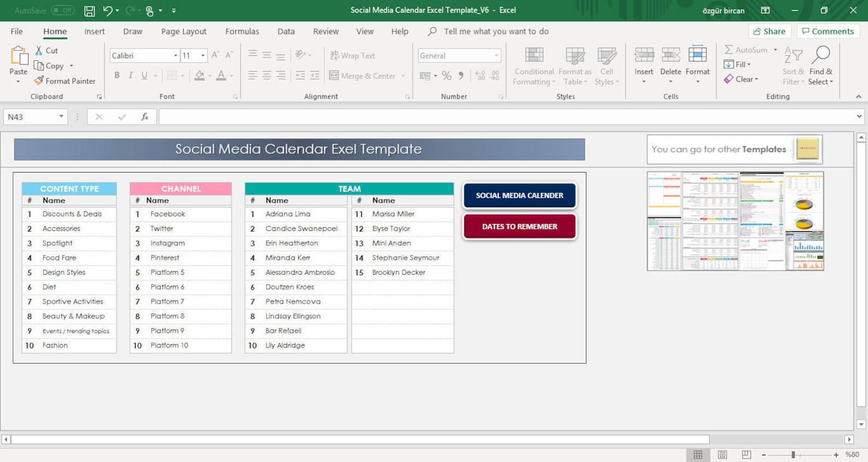
Task: Switch to the Insert tab
Action: (95, 32)
